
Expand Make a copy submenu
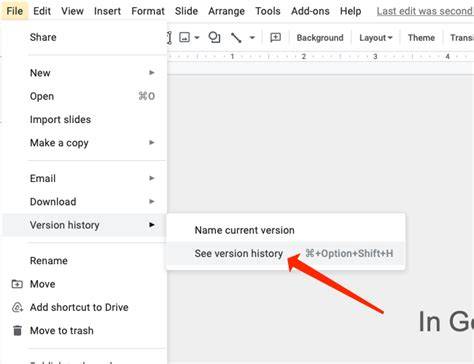coord(83,143)
